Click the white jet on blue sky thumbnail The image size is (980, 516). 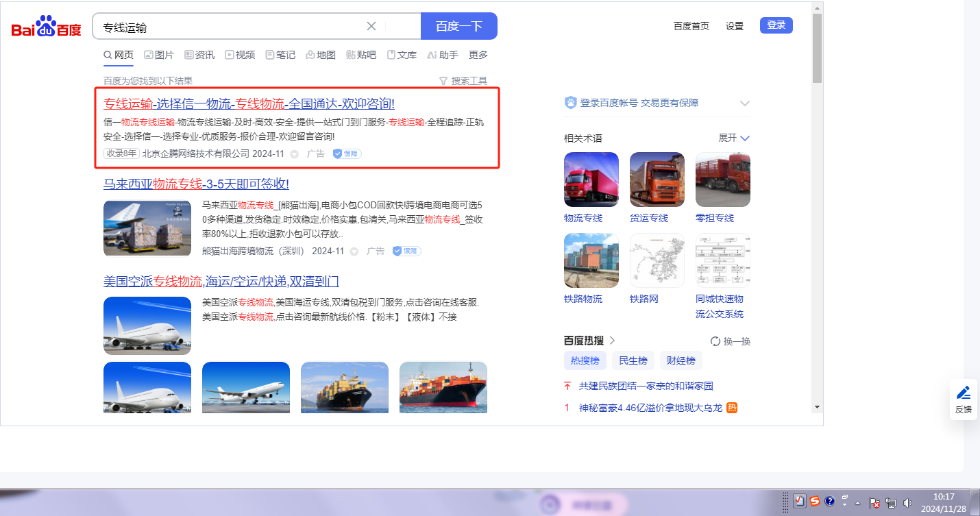click(x=246, y=387)
